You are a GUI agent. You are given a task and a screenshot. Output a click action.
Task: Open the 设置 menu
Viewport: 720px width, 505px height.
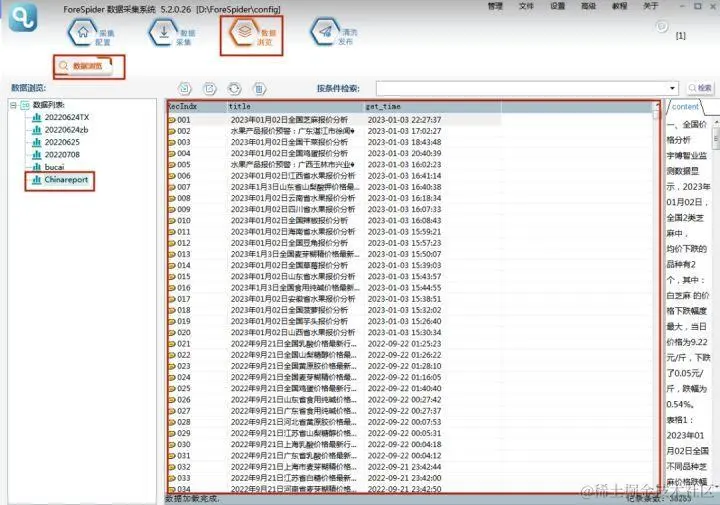click(x=557, y=6)
